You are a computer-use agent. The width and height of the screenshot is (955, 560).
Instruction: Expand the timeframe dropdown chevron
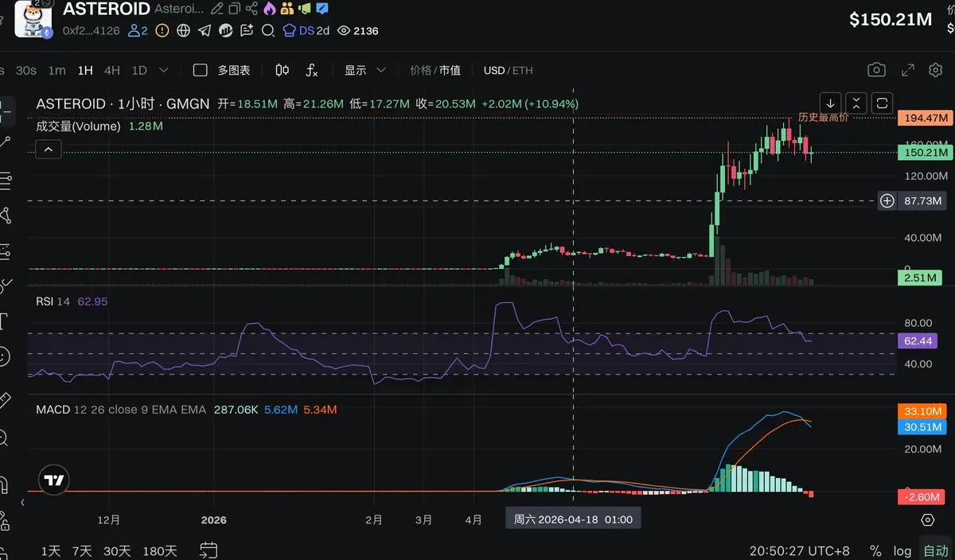click(x=164, y=70)
